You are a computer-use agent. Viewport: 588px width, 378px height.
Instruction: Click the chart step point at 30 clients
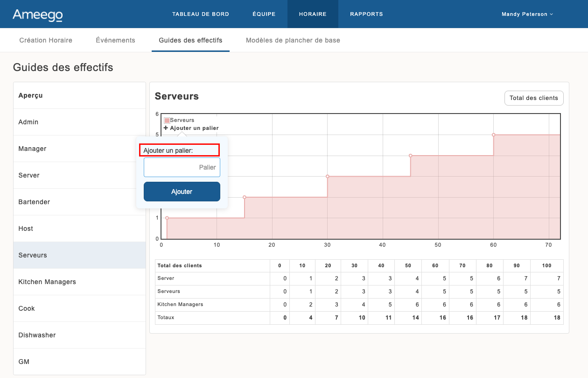[328, 177]
